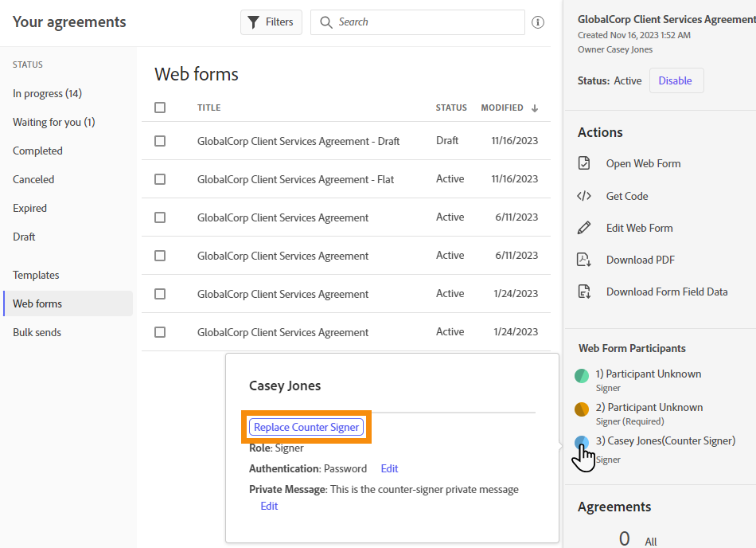This screenshot has width=756, height=548.
Task: Click the Download Form Field Data icon
Action: click(x=584, y=292)
